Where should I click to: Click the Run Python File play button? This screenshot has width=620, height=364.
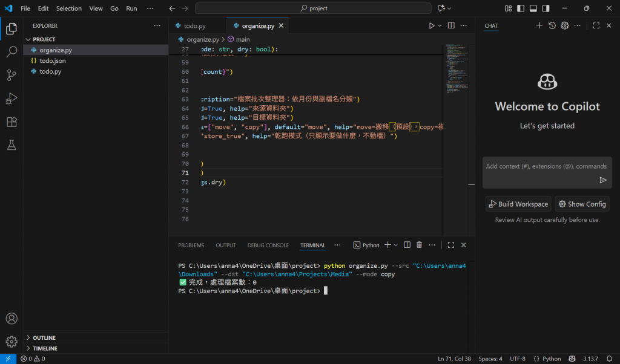click(431, 26)
